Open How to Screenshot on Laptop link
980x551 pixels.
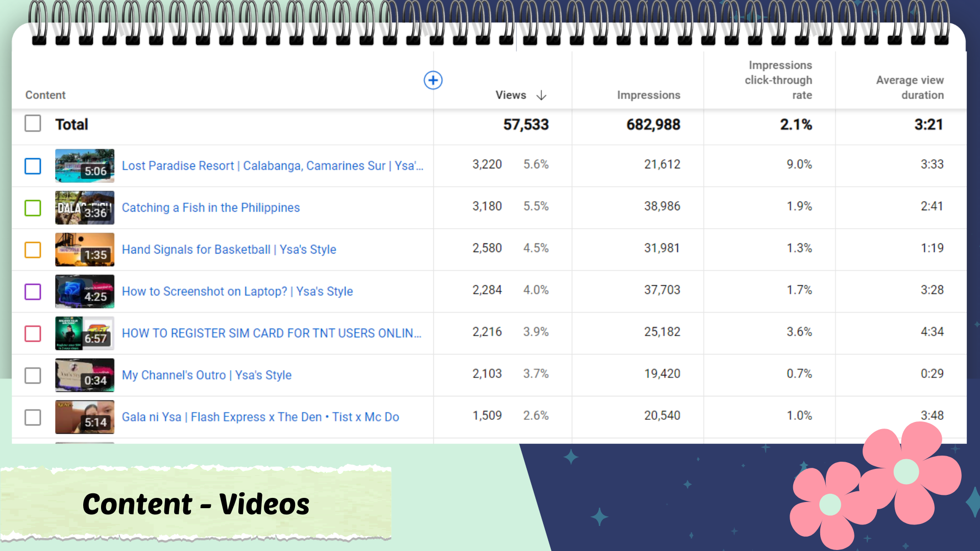coord(237,291)
